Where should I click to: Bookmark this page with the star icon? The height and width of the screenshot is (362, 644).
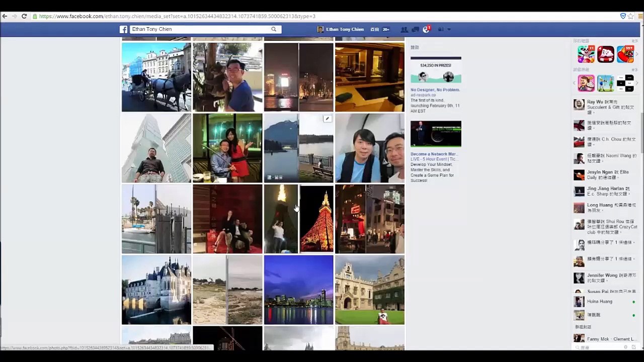tap(631, 16)
